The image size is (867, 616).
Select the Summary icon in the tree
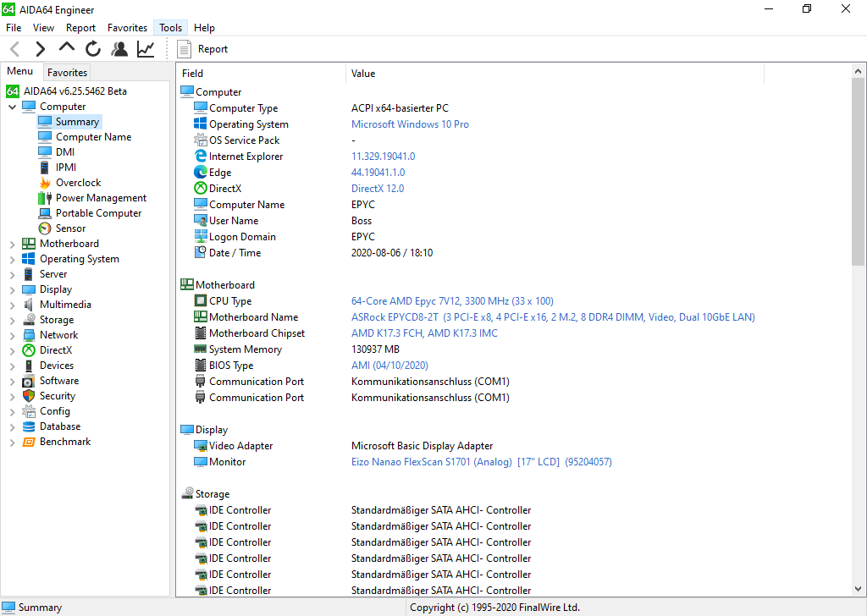[45, 122]
